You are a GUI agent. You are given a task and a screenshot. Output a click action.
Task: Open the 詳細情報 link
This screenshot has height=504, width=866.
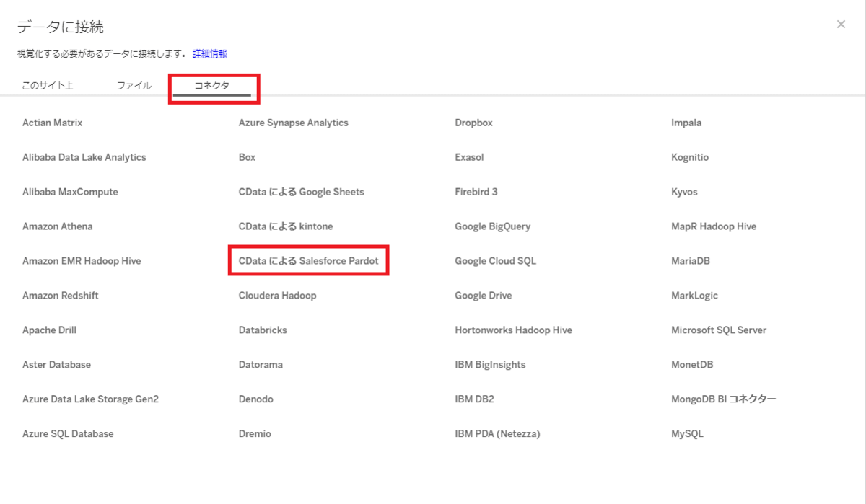[210, 54]
